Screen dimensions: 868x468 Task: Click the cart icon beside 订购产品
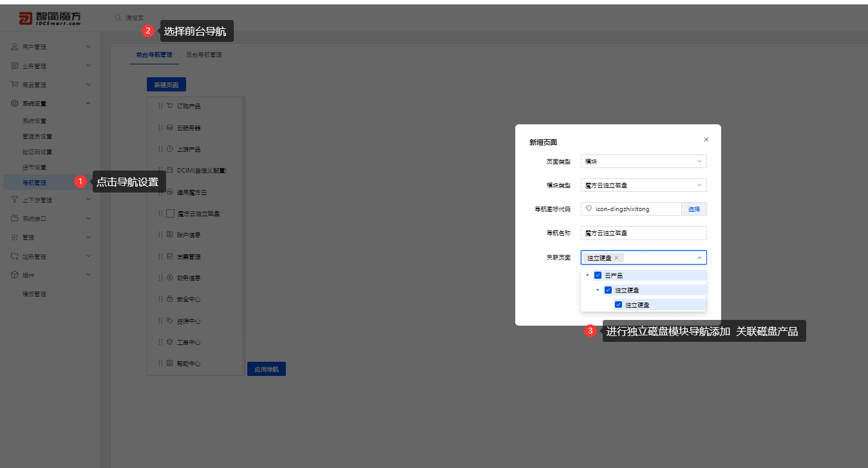(x=170, y=106)
